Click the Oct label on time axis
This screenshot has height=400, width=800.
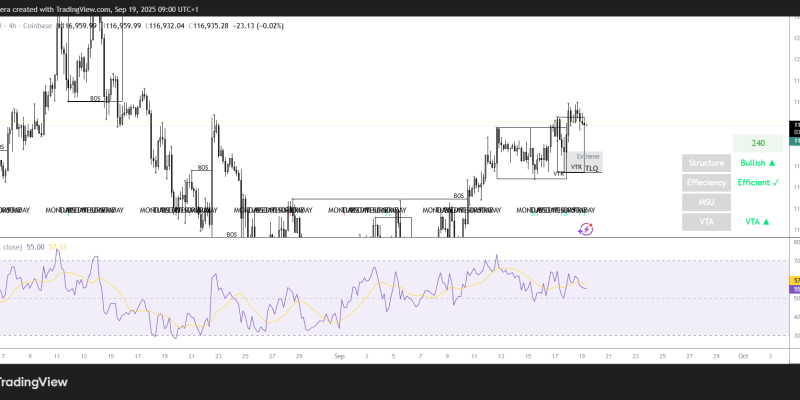(x=742, y=355)
